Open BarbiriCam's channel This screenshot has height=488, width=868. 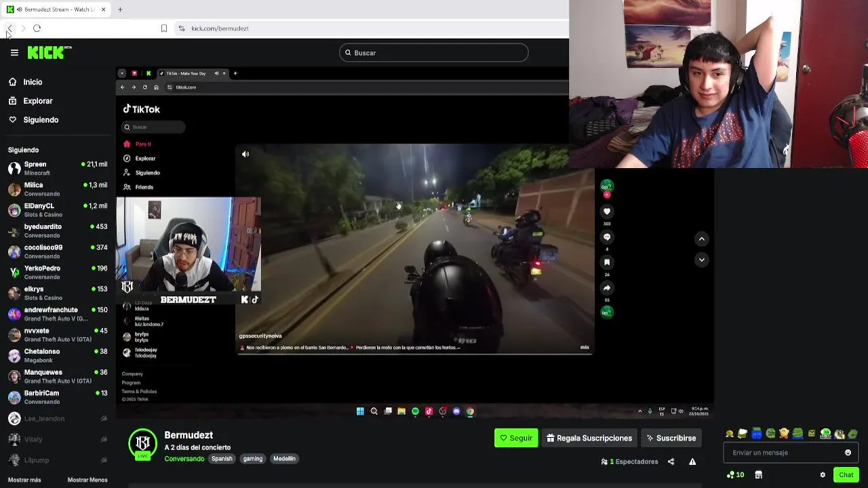(58, 397)
